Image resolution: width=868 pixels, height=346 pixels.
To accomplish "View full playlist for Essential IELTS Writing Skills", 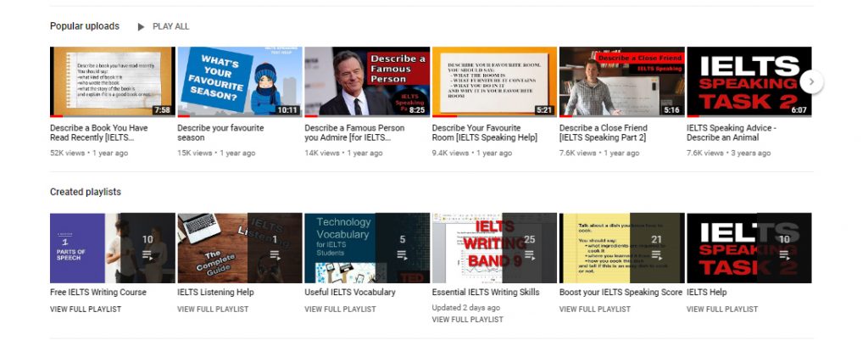I will (467, 320).
